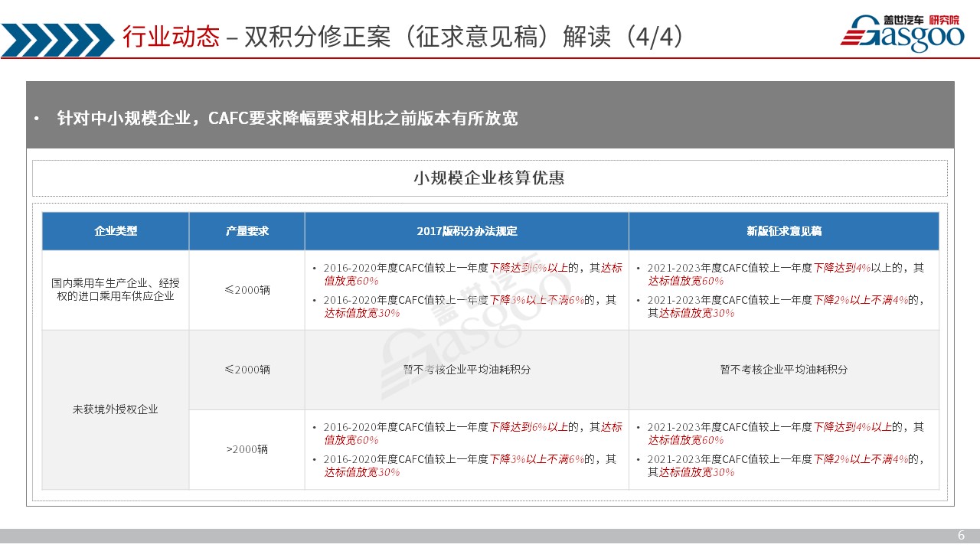Viewport: 980px width, 551px height.
Task: Click the '≤2000辆' cell in the first row
Action: (247, 290)
